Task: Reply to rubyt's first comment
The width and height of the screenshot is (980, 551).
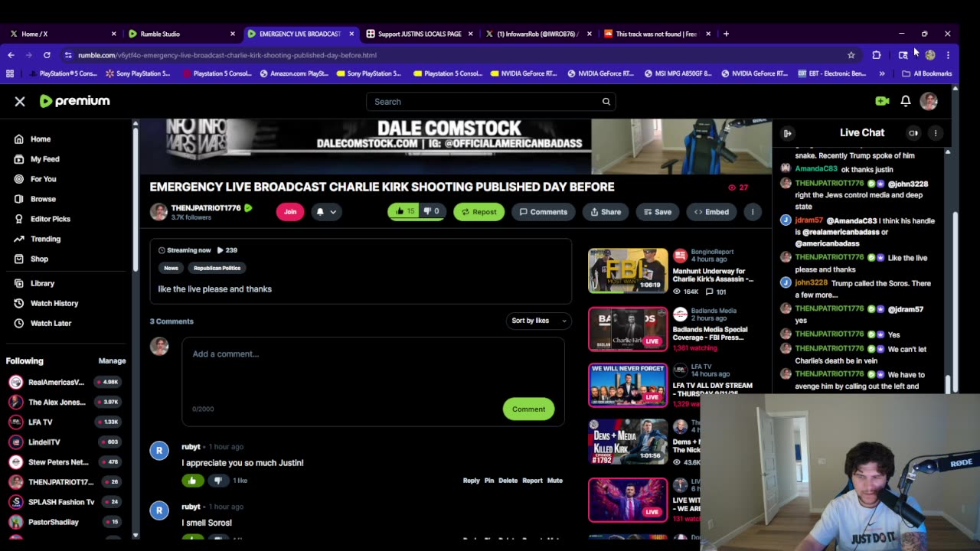Action: pos(471,481)
